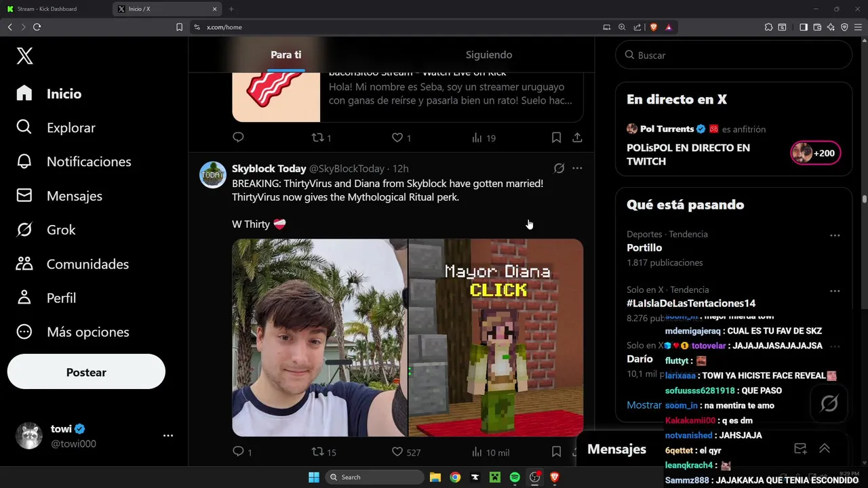Click new message icon in Mensajes drawer
The width and height of the screenshot is (868, 488).
click(x=800, y=449)
